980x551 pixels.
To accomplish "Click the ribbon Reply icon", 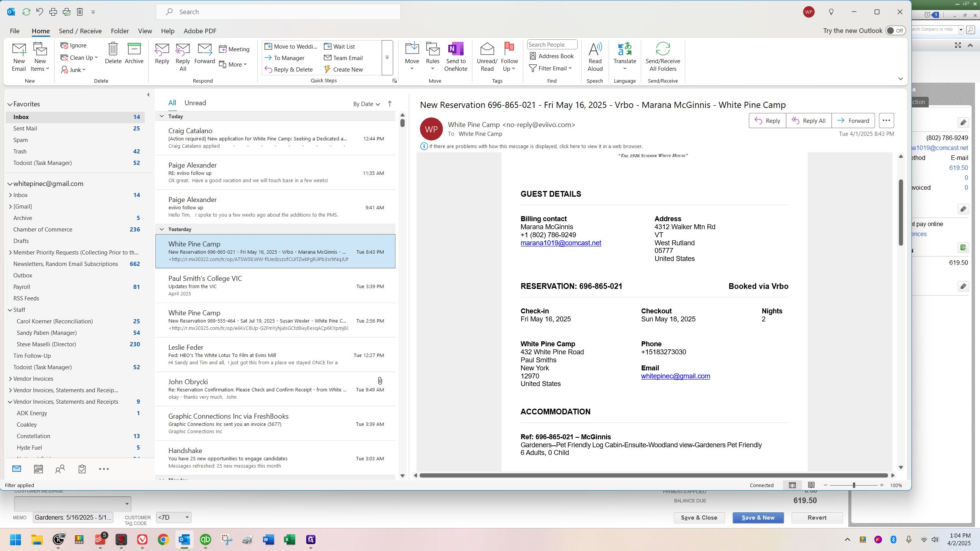I will [162, 53].
